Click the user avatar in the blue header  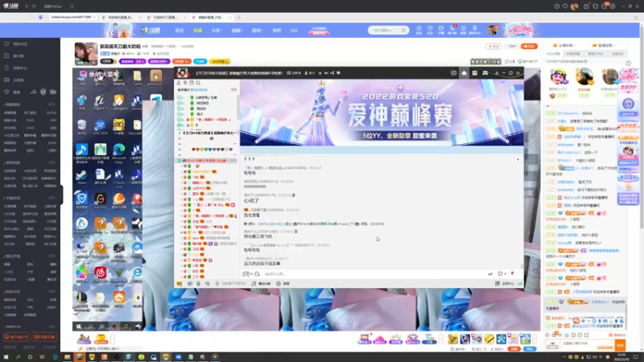point(493,30)
